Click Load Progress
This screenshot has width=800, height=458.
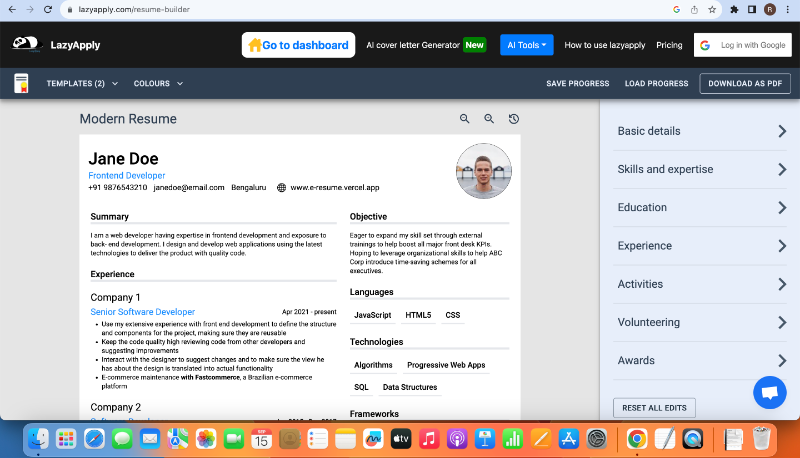656,84
